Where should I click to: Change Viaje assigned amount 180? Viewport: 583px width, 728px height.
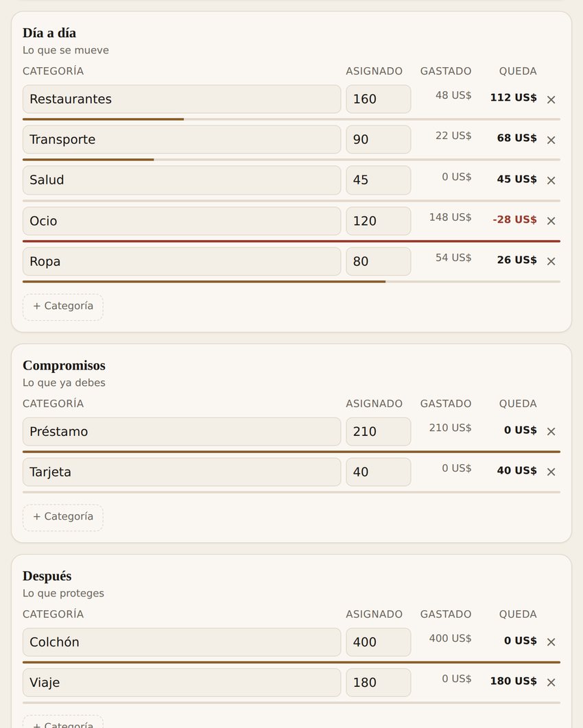[x=378, y=682]
